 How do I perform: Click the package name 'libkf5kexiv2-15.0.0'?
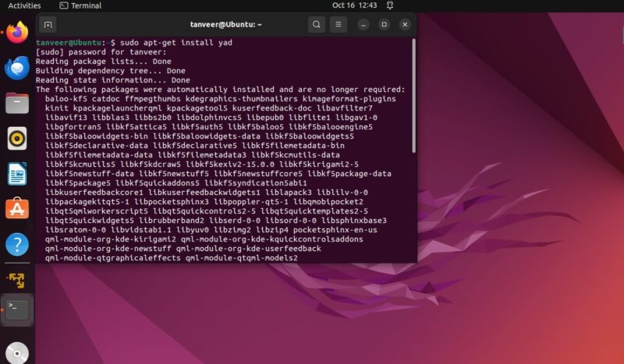click(229, 164)
